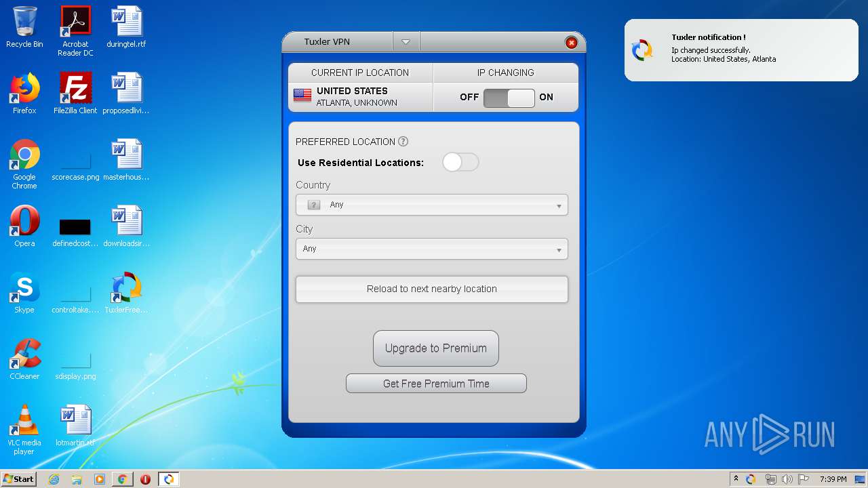Select sdisplay.png desktop file

(75, 365)
